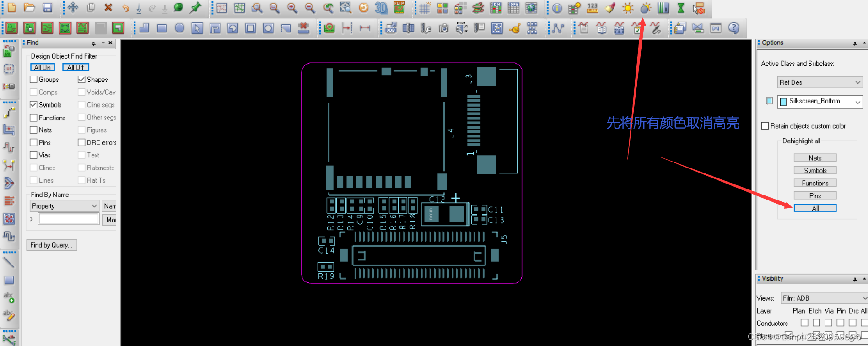
Task: Click the Show Element info icon
Action: pyautogui.click(x=557, y=8)
